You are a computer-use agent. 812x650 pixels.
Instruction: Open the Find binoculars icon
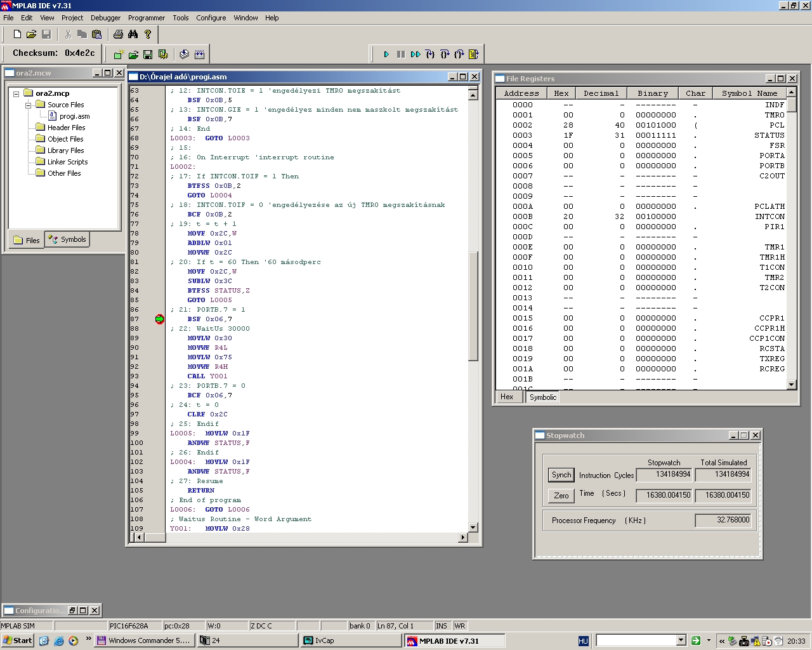[133, 34]
